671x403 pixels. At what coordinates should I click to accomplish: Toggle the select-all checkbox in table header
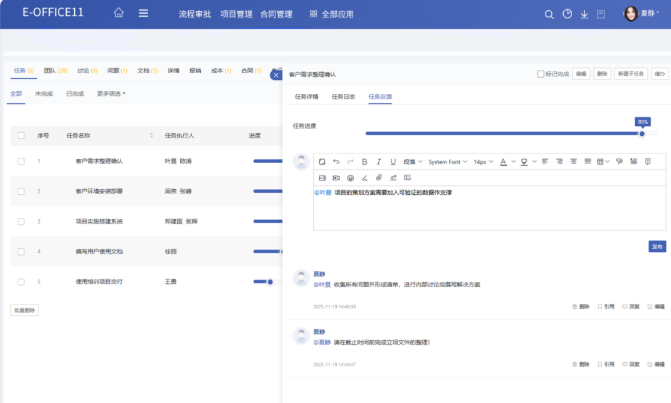coord(21,135)
